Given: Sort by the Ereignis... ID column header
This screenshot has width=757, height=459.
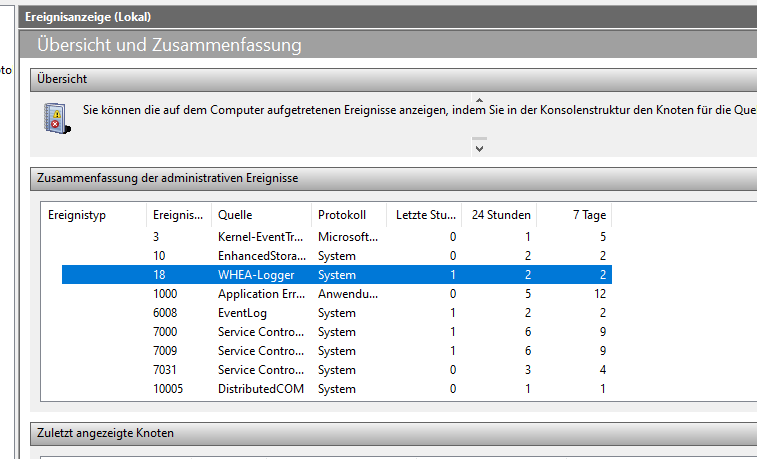Looking at the screenshot, I should coord(179,215).
